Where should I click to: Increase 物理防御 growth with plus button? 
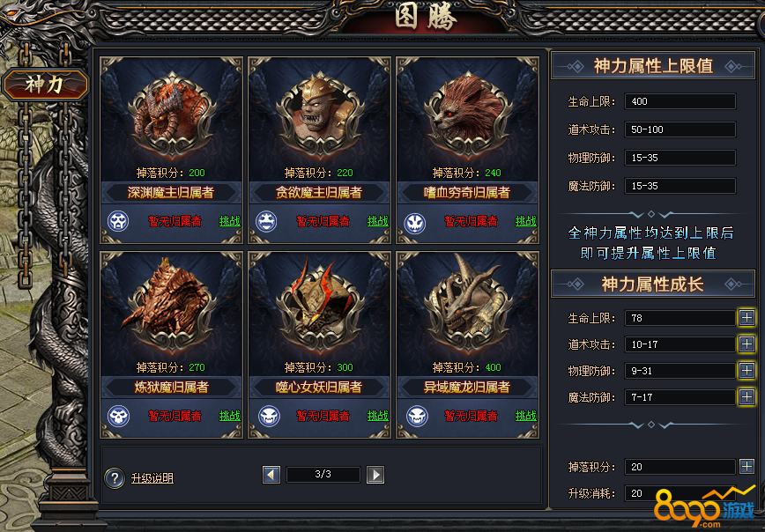point(746,371)
